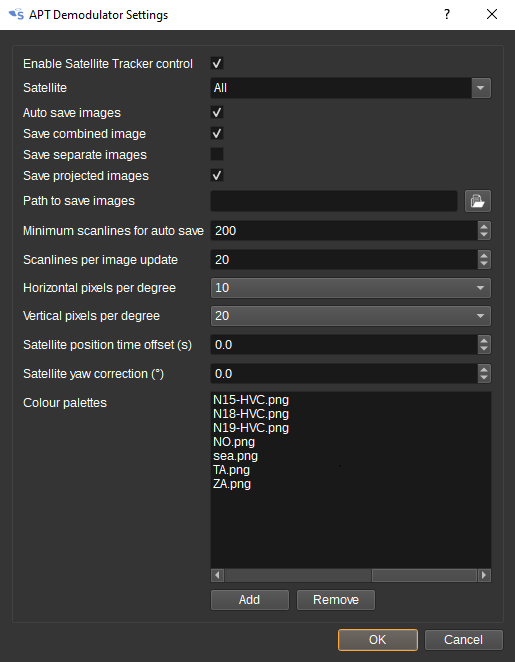
Task: Decrease Minimum scanlines for auto save
Action: click(484, 235)
